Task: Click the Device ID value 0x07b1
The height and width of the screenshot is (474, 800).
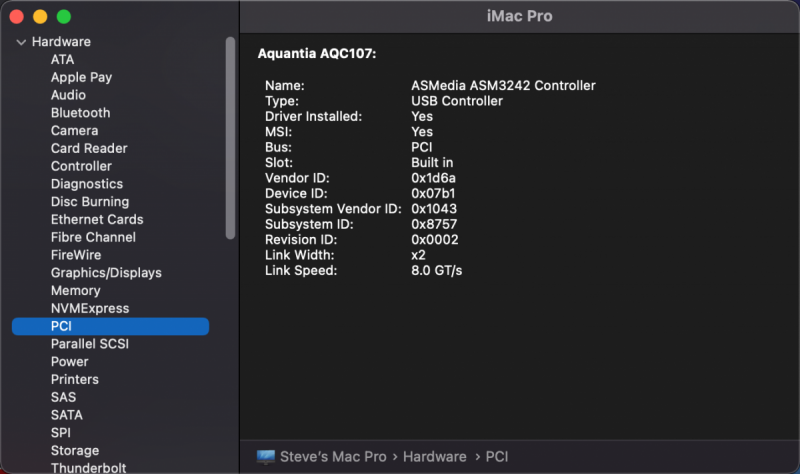Action: tap(433, 193)
